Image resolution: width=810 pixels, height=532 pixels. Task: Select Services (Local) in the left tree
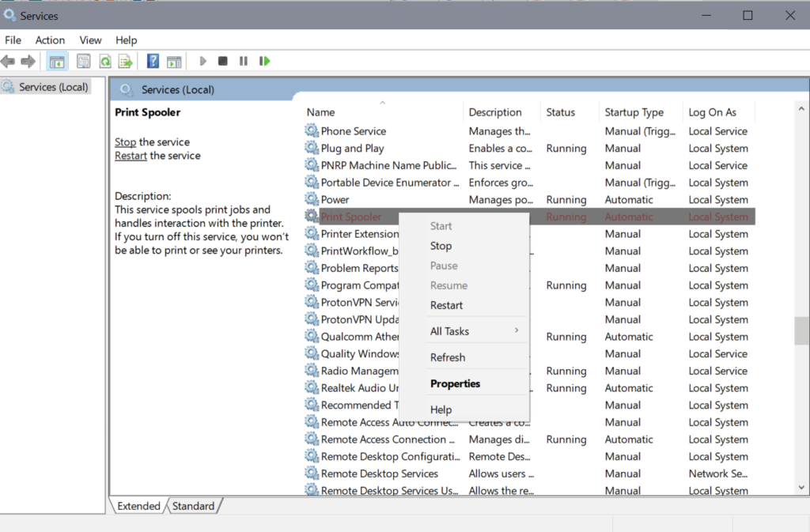click(x=53, y=87)
